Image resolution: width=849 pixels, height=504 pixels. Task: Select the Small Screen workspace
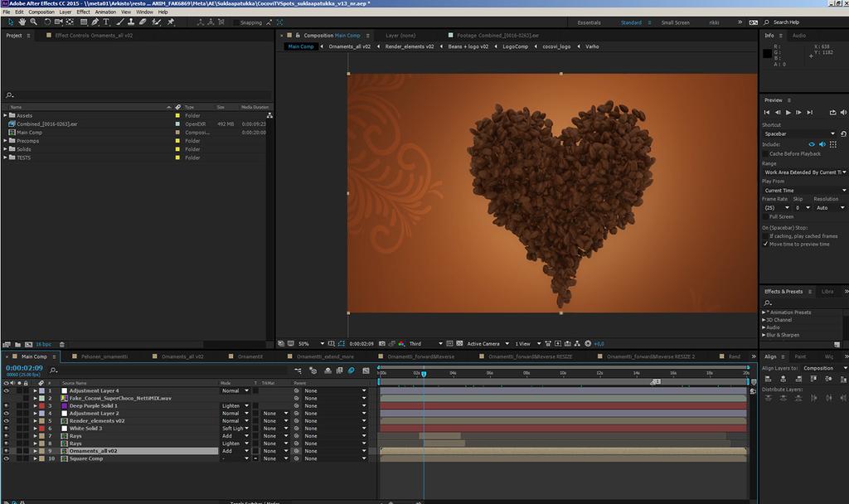pos(675,22)
